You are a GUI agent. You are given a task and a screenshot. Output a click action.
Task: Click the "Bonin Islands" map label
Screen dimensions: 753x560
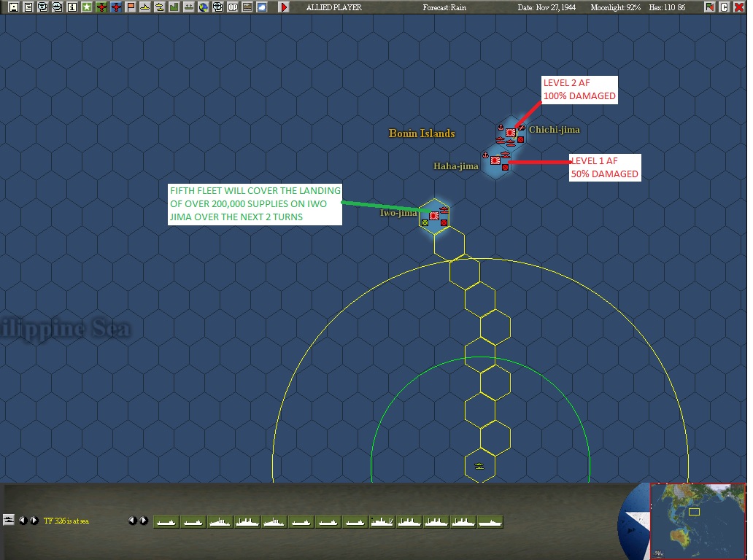(422, 133)
